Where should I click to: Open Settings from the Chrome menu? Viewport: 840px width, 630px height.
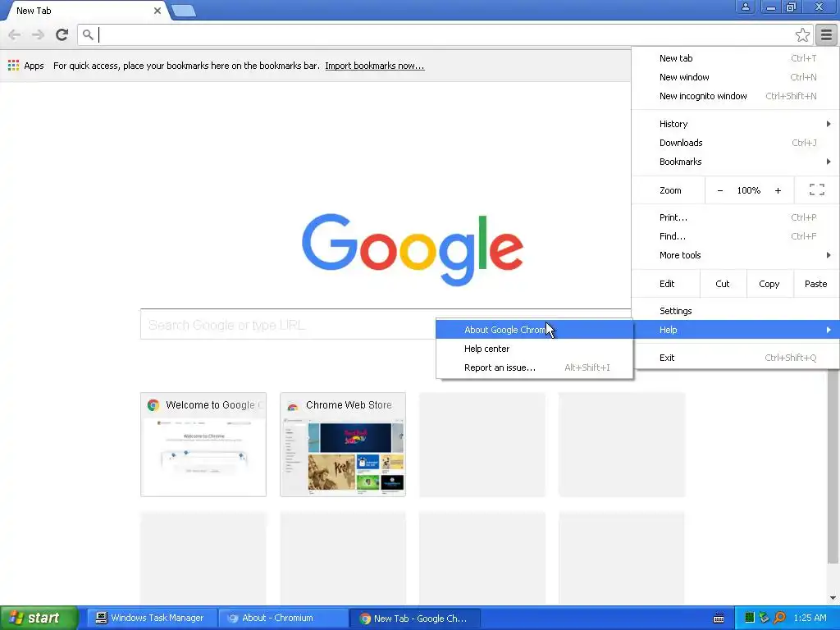coord(736,311)
